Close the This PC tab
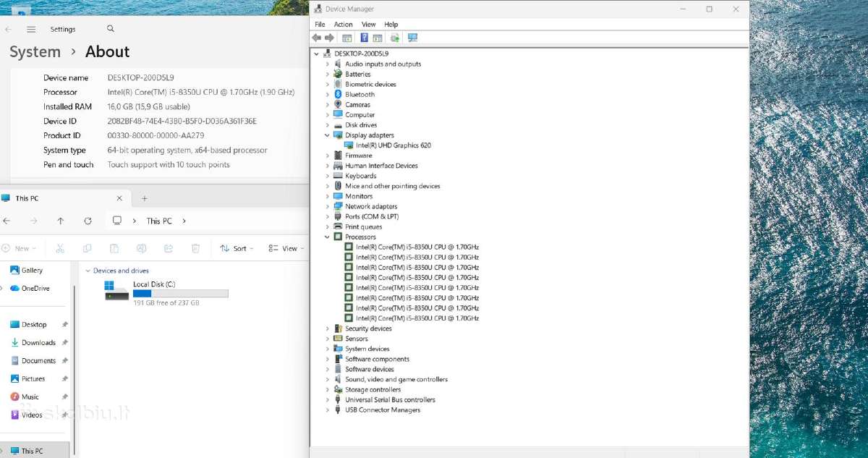Viewport: 868px width, 458px height. 120,198
